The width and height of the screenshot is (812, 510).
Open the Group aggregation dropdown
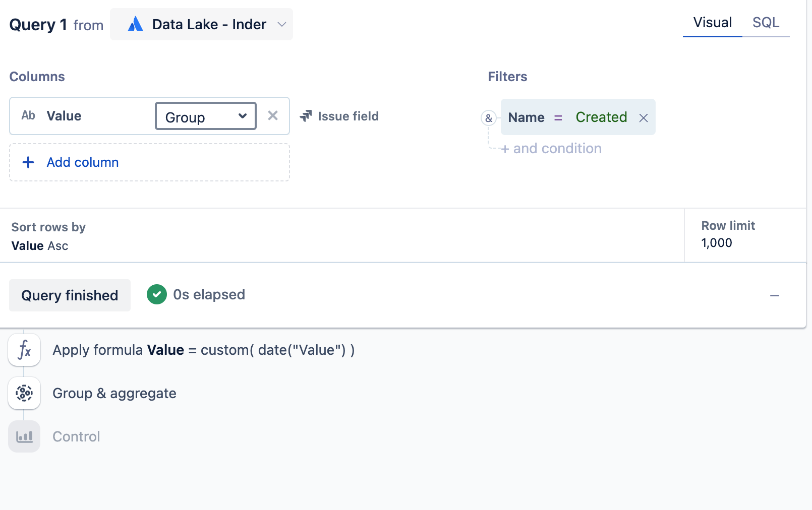(x=205, y=116)
